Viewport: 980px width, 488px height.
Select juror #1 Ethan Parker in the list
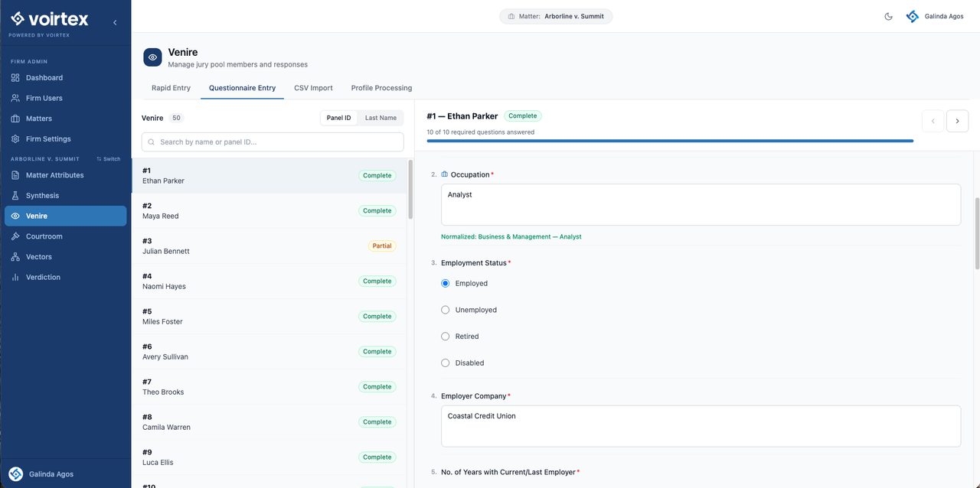click(269, 176)
